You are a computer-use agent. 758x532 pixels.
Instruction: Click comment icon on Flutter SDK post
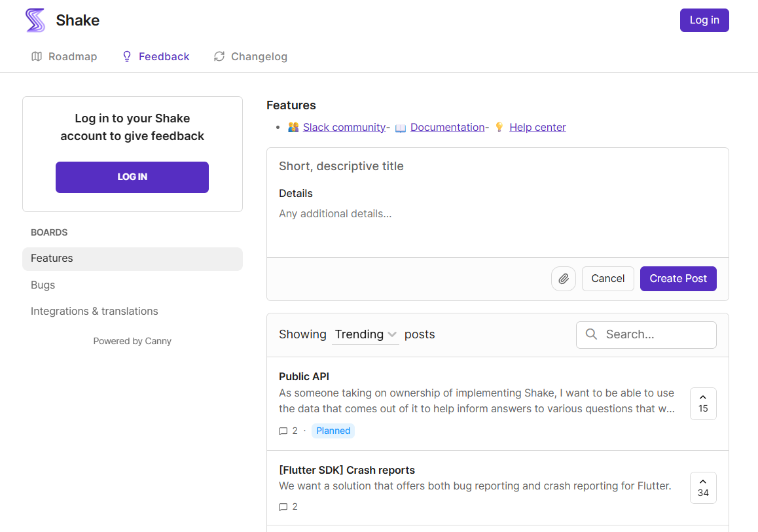[283, 507]
